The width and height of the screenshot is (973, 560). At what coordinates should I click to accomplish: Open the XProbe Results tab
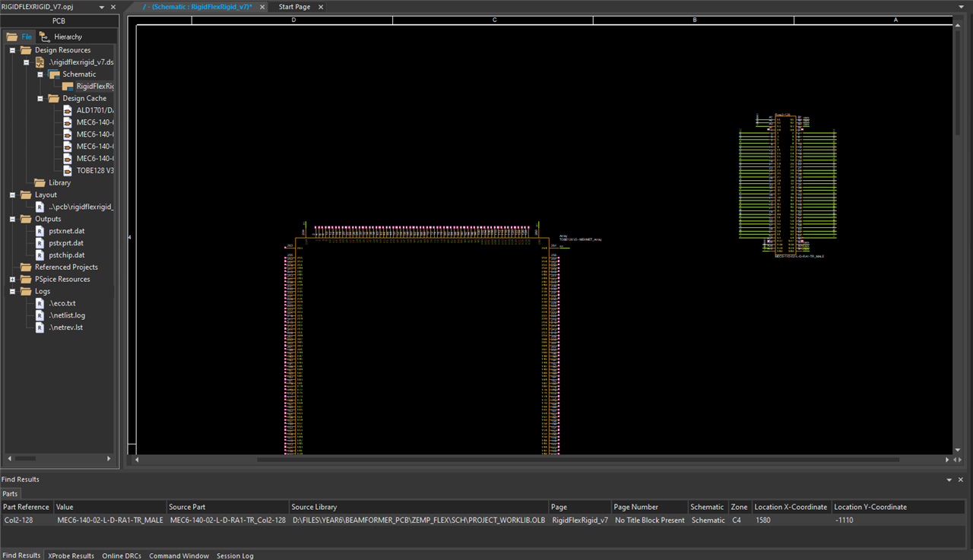(71, 555)
